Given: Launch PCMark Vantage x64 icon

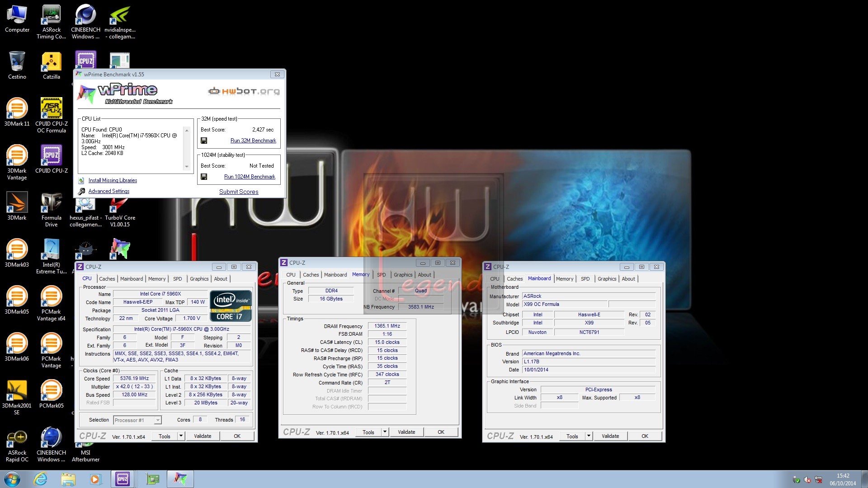Looking at the screenshot, I should tap(51, 303).
